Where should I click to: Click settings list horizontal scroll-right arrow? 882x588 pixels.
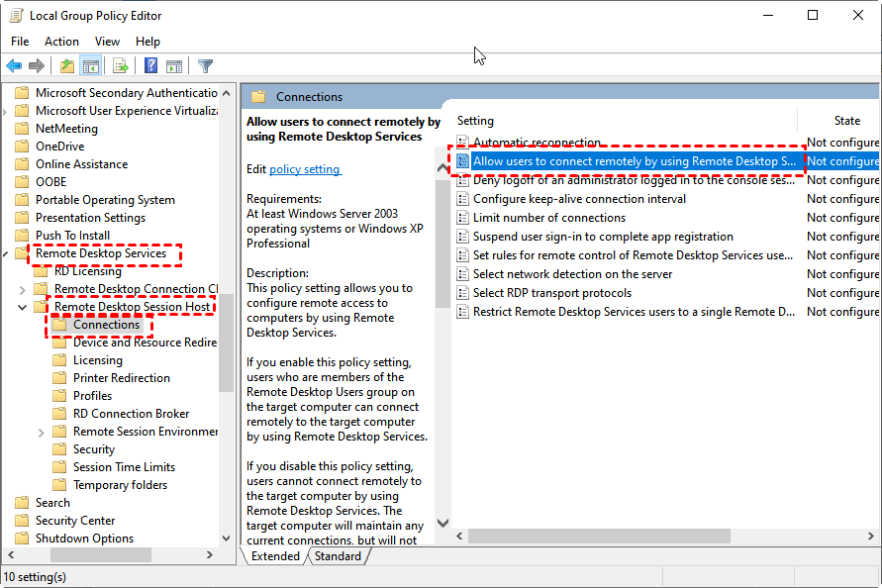pyautogui.click(x=871, y=536)
